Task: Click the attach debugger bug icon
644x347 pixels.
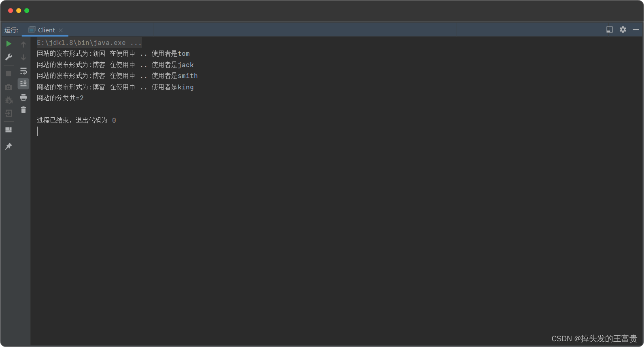Action: [x=9, y=100]
